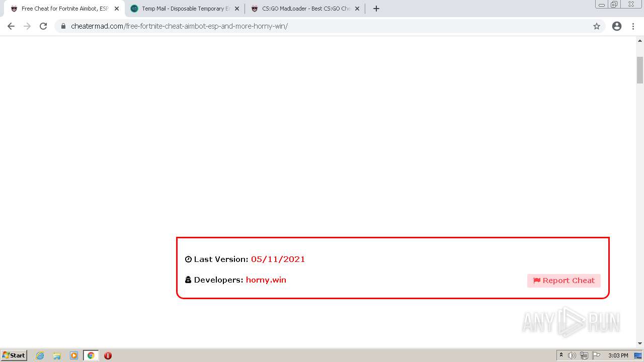Screen dimensions: 644x362
Task: Close the Free Cheat for Fortnite tab
Action: [117, 9]
